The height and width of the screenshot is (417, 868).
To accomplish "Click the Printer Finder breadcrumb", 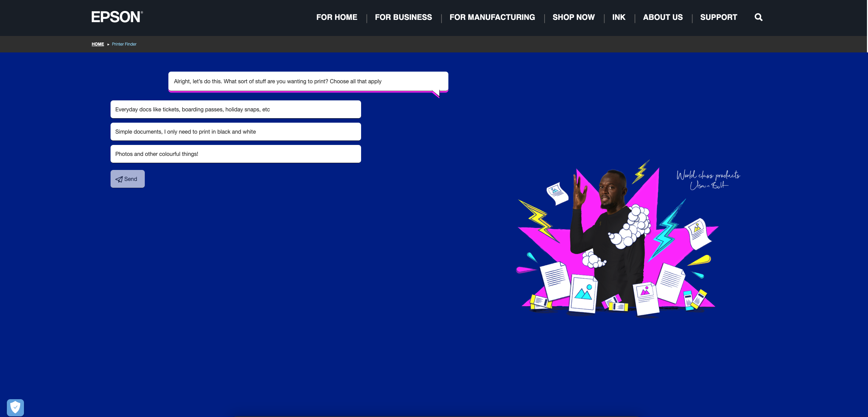I will point(124,44).
